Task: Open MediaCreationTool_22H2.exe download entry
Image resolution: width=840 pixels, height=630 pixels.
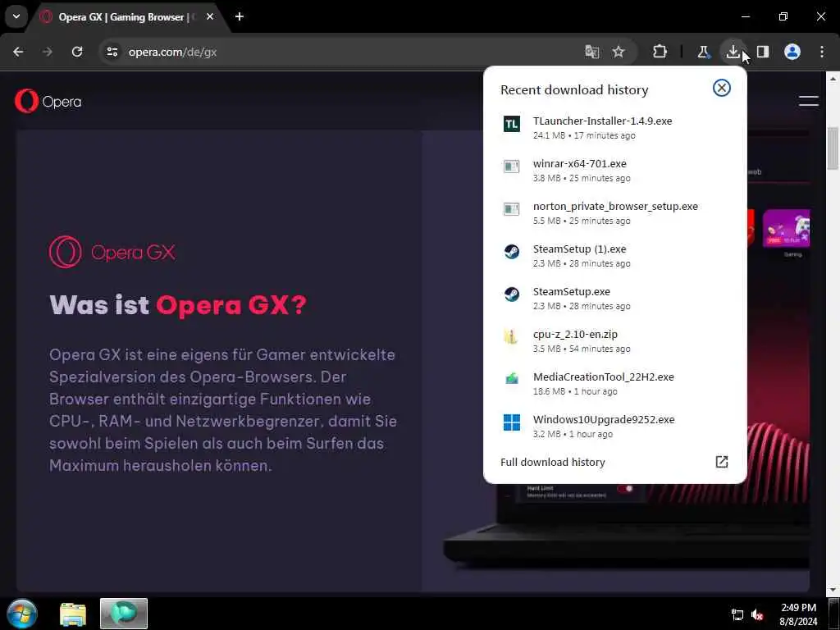Action: (x=615, y=383)
